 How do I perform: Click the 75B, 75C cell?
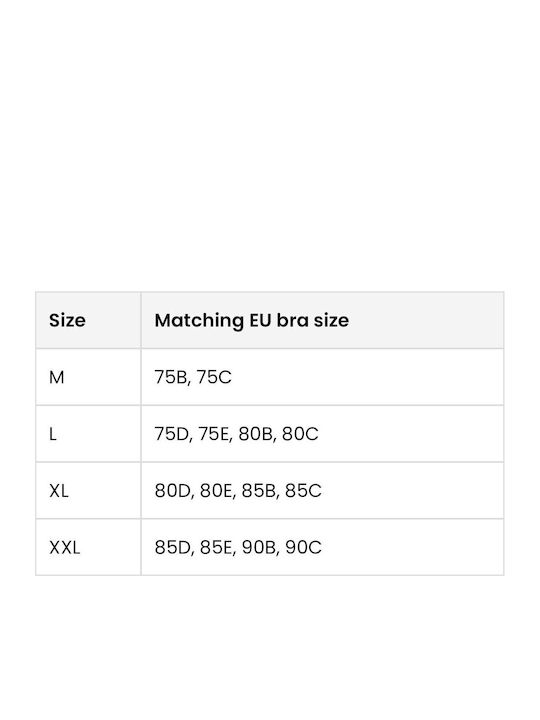point(322,377)
